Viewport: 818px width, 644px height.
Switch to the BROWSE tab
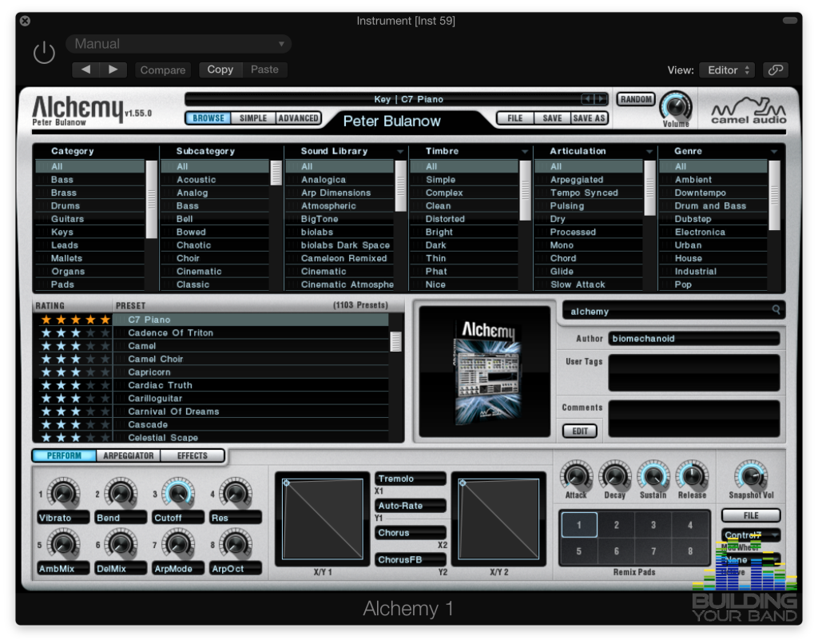point(208,118)
